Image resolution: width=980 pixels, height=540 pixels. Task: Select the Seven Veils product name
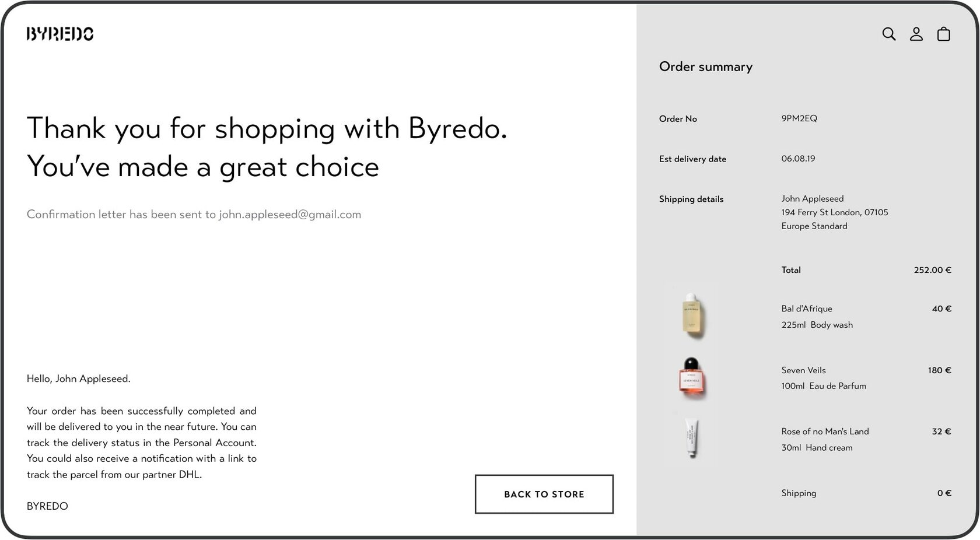[803, 370]
